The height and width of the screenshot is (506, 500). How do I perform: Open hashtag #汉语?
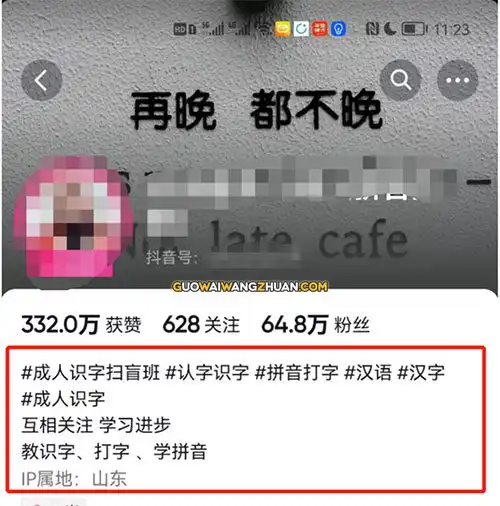pyautogui.click(x=368, y=372)
